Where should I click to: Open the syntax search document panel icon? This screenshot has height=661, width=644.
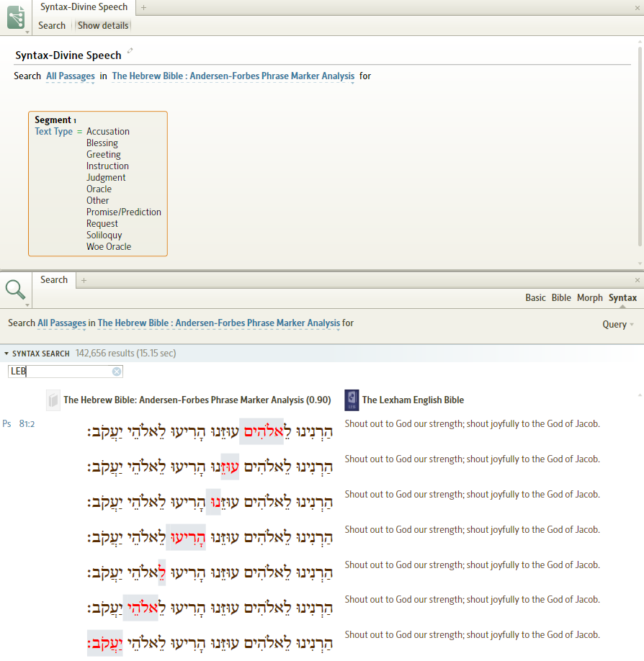click(x=16, y=17)
